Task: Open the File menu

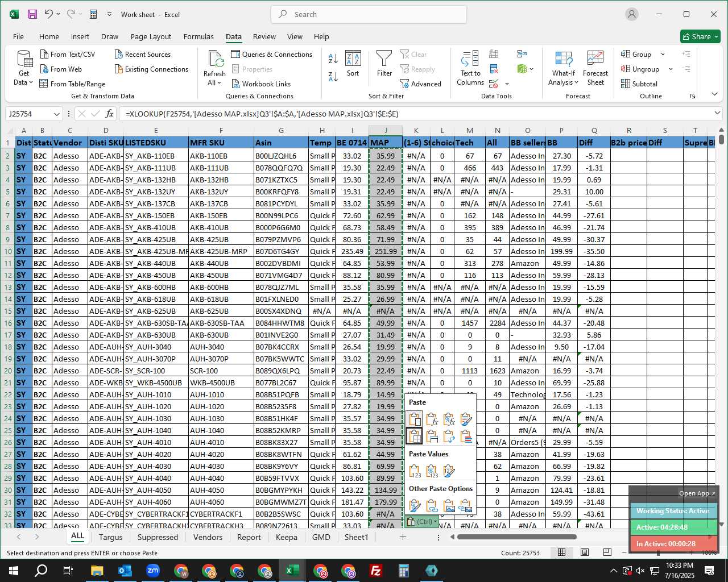Action: (x=18, y=36)
